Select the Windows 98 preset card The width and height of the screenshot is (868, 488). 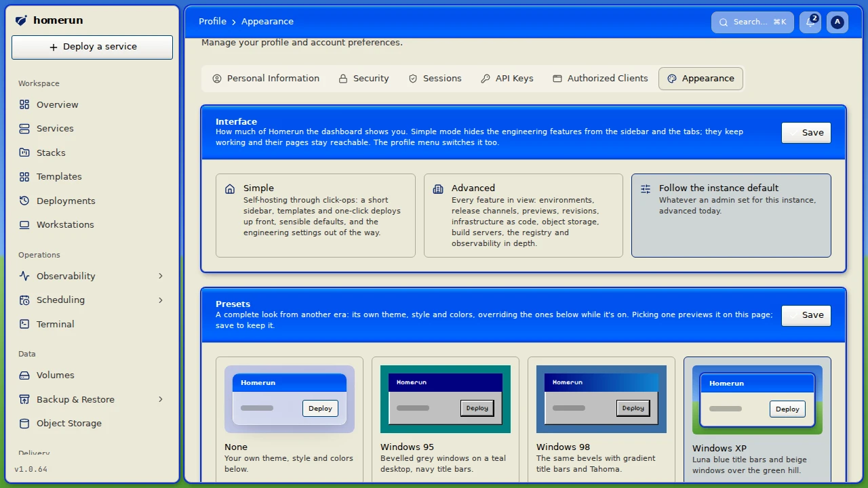click(601, 420)
